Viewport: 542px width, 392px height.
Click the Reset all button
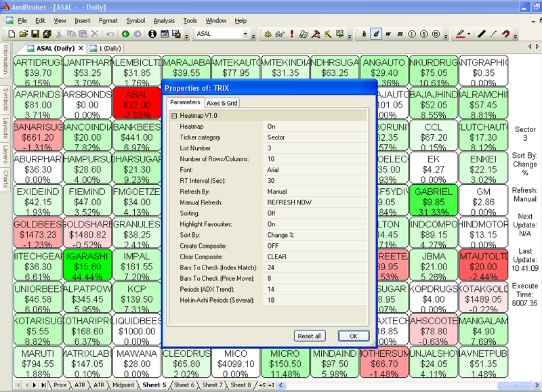click(310, 336)
